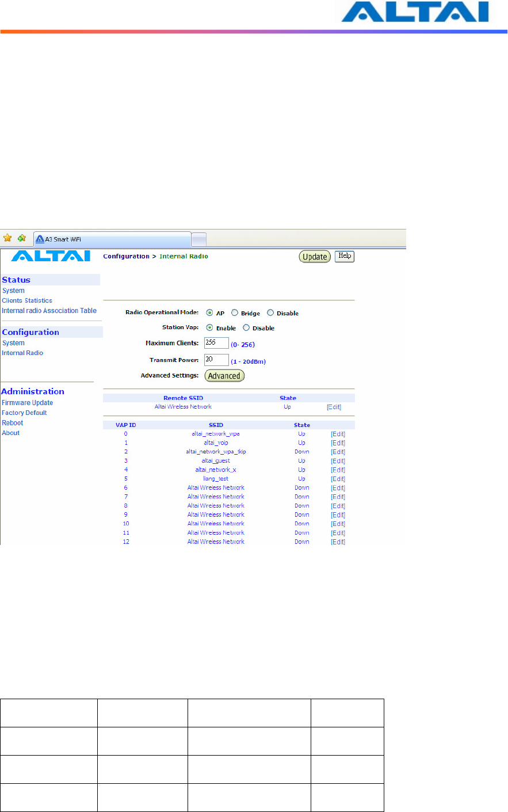Edit VAP 2 altai_network_wpa_tkip
The image size is (508, 812).
tap(338, 452)
